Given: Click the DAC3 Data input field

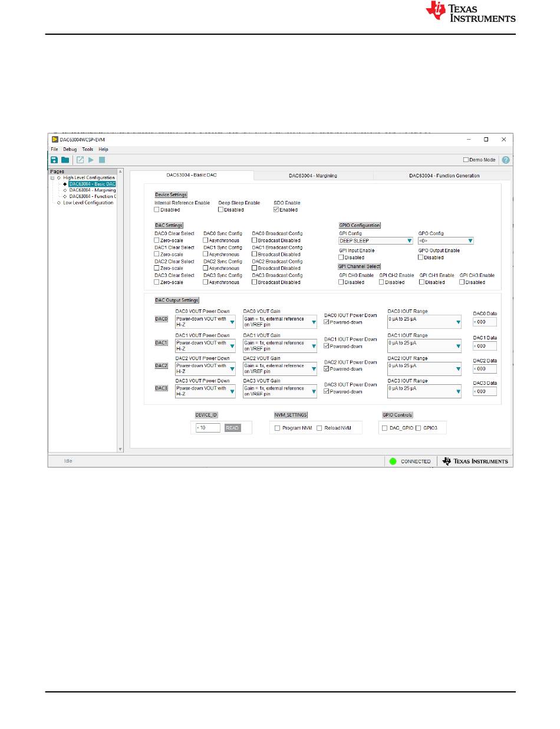Looking at the screenshot, I should pos(485,391).
